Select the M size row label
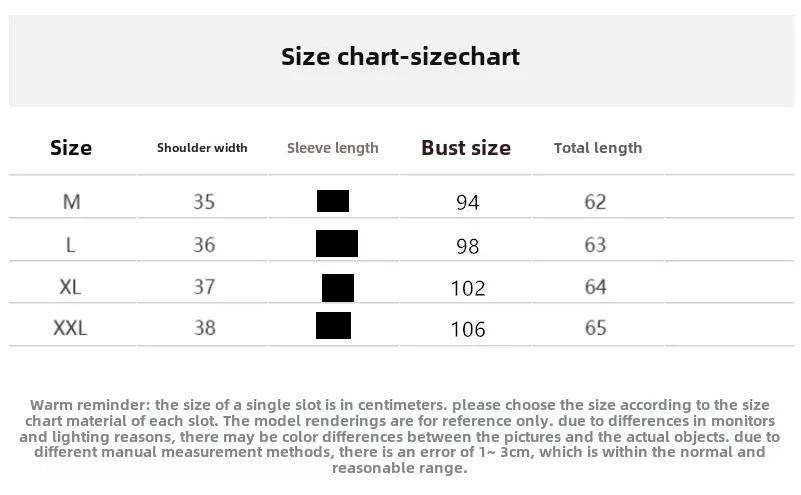 pyautogui.click(x=72, y=202)
